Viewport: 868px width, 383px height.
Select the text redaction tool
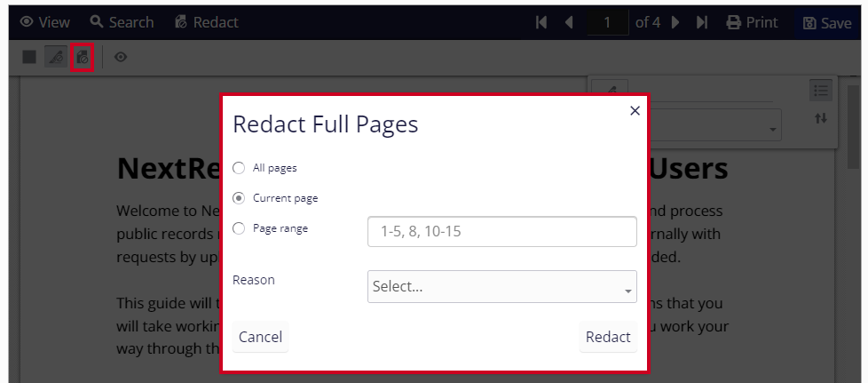click(x=56, y=57)
